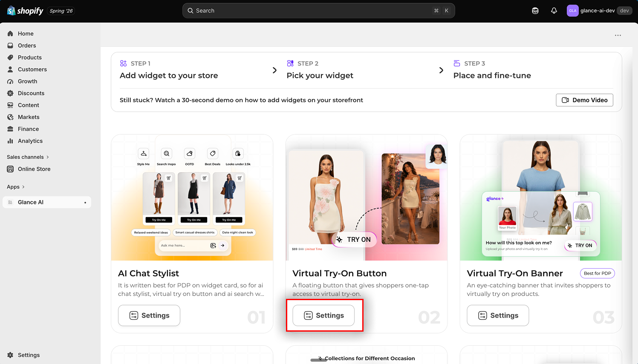The image size is (638, 364).
Task: Click the Growth sidebar icon
Action: click(10, 81)
